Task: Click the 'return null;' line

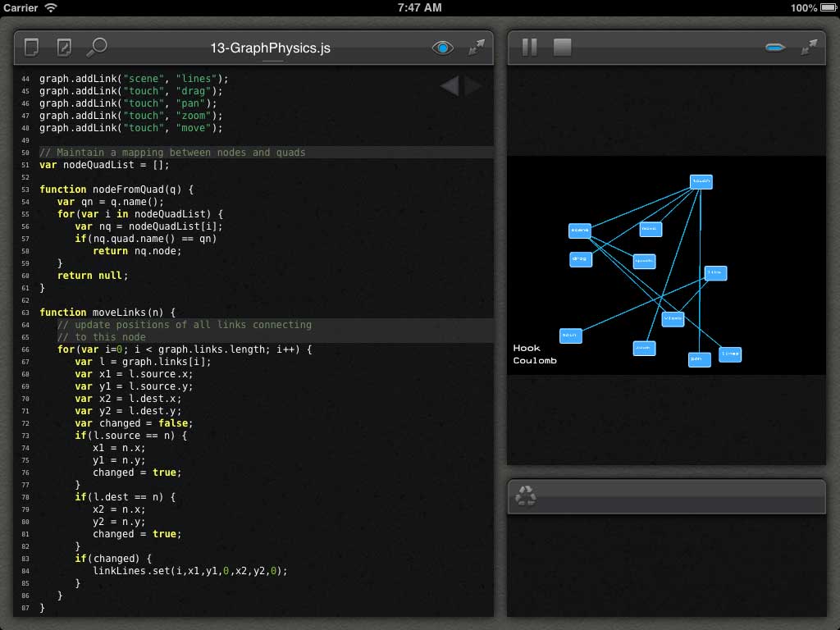Action: point(93,276)
